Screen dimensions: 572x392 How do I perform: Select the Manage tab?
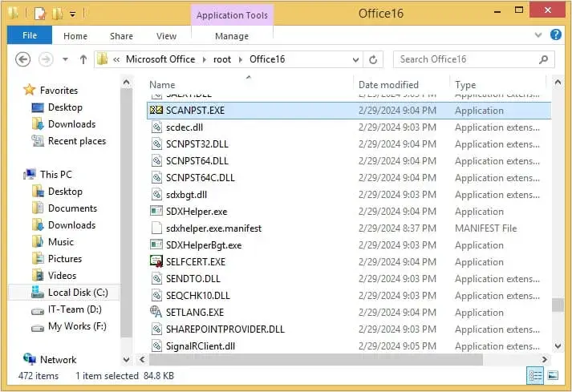point(232,36)
